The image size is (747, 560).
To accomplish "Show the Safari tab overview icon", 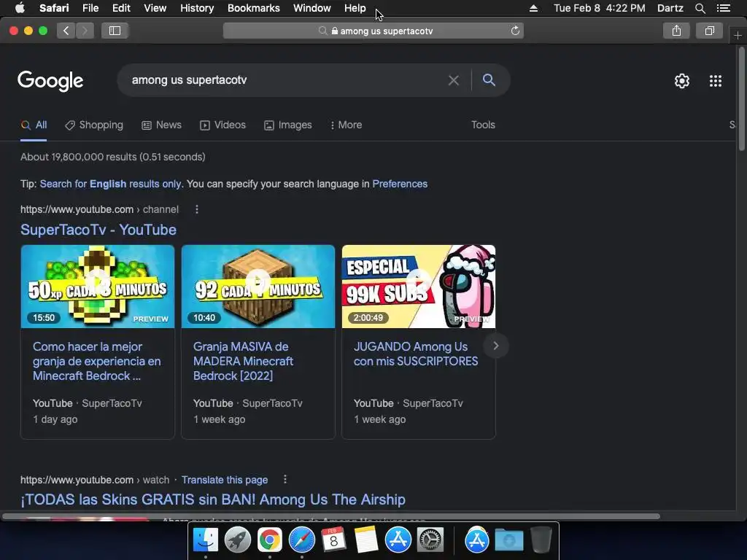I will point(709,31).
